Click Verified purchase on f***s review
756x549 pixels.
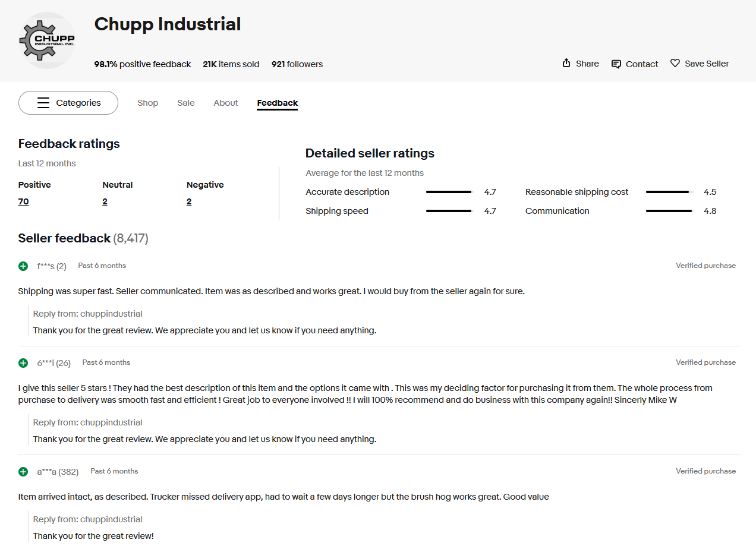(705, 266)
